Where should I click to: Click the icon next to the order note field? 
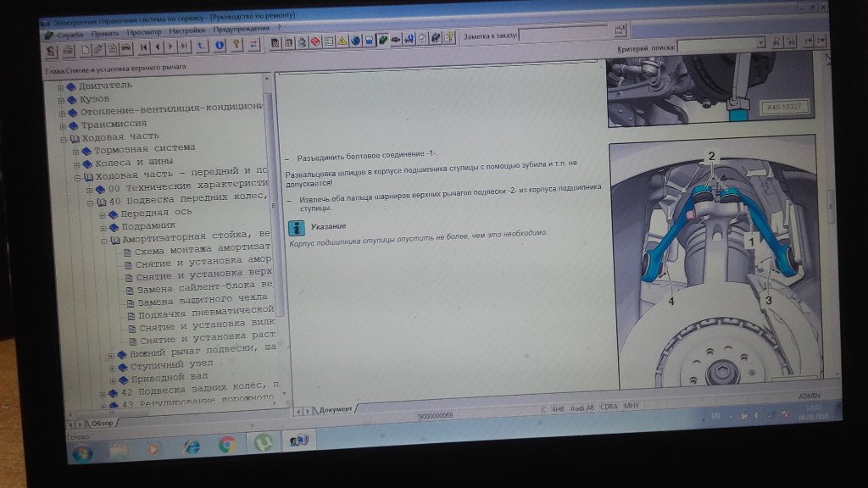620,31
